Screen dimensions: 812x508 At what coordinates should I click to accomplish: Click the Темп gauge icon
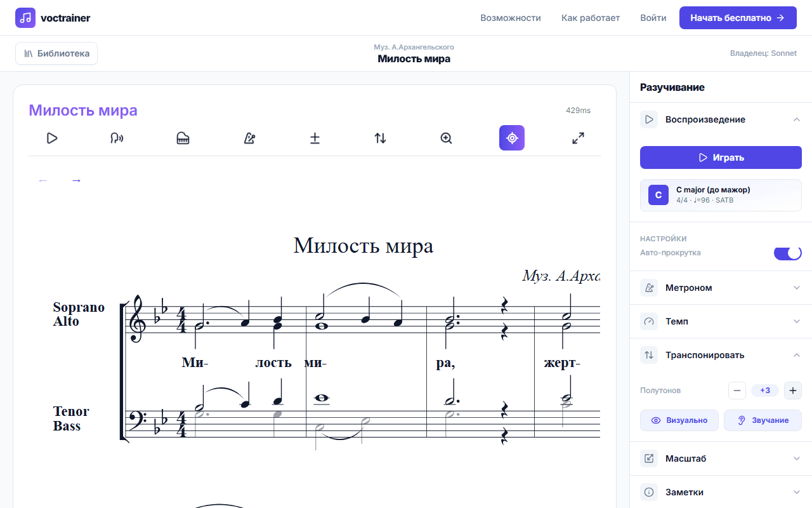click(649, 321)
